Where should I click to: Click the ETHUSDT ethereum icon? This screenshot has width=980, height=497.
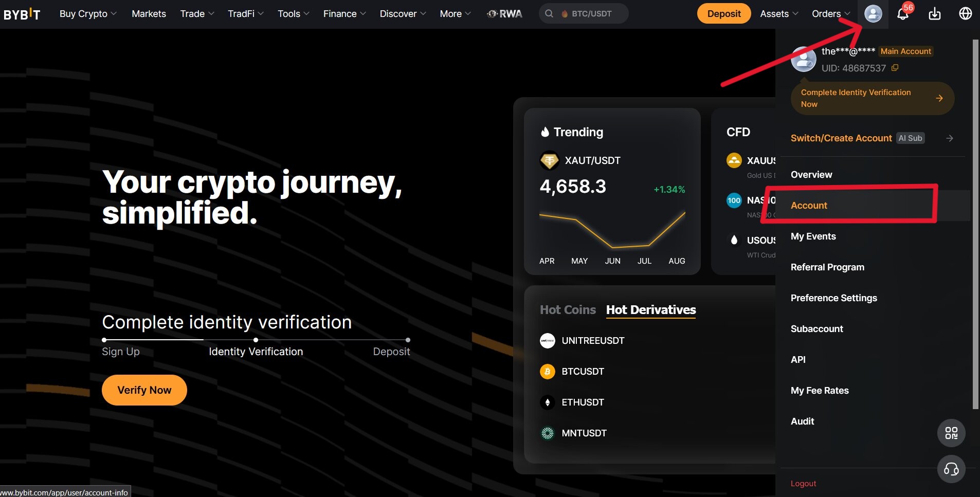pos(548,402)
